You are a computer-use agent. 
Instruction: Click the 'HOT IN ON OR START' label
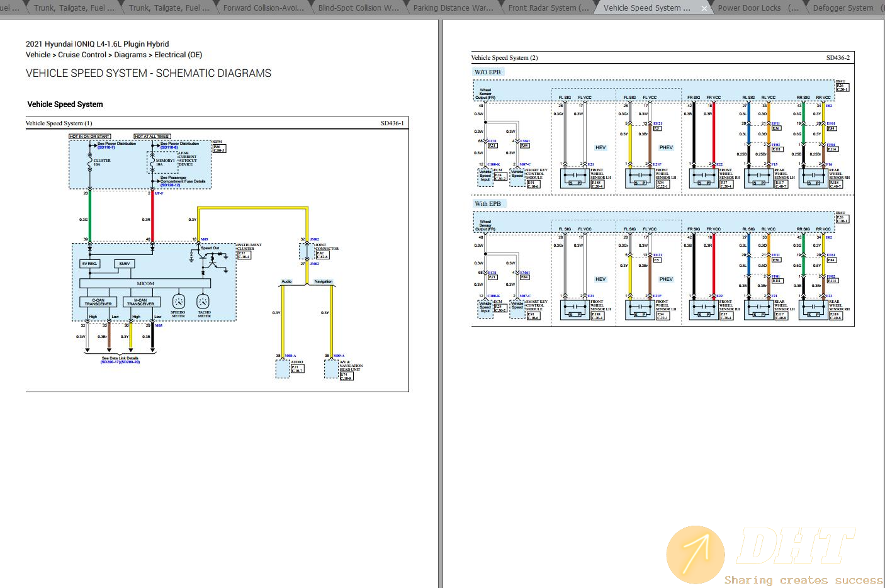click(89, 136)
